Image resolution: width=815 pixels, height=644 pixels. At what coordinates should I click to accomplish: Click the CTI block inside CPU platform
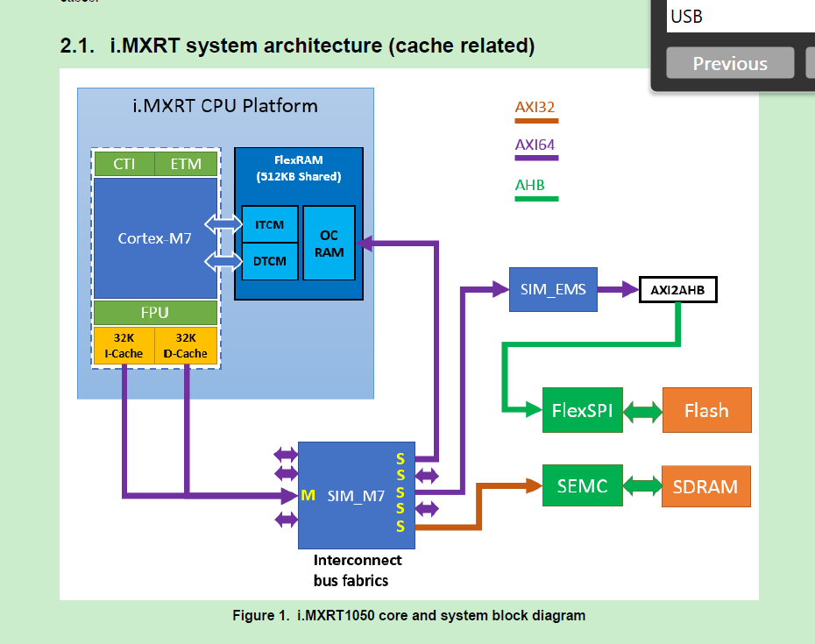[124, 164]
